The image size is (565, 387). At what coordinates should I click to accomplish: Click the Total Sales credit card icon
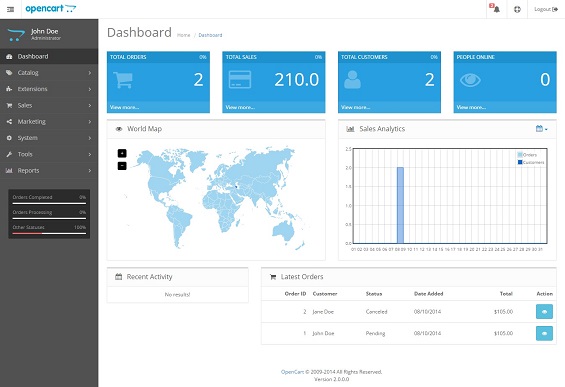tap(240, 80)
